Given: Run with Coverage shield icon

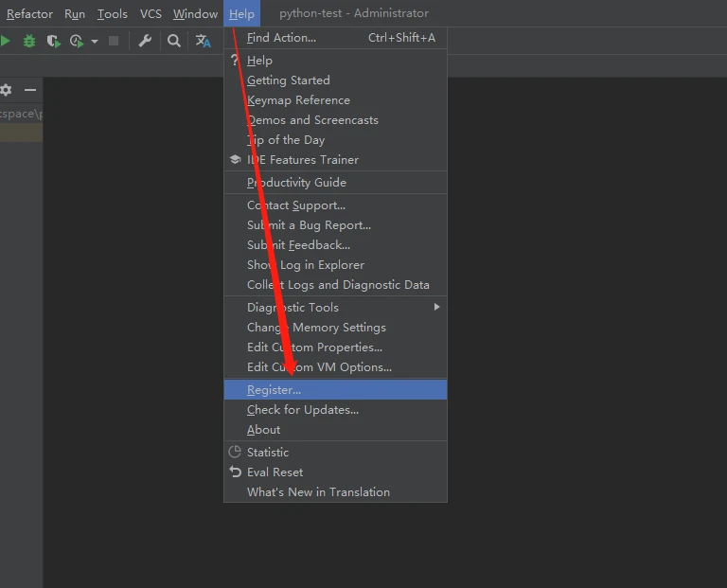Looking at the screenshot, I should coord(53,41).
